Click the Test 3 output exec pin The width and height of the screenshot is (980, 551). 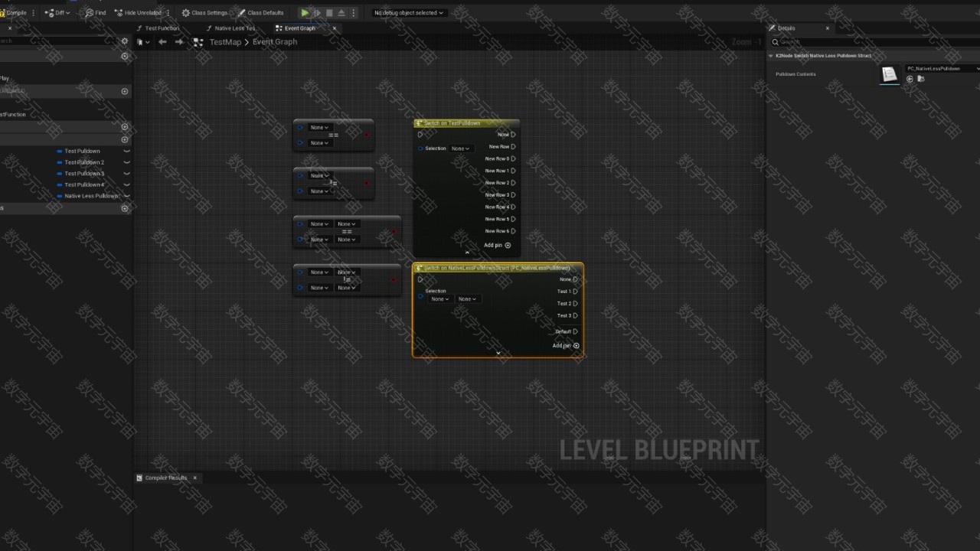pos(576,315)
